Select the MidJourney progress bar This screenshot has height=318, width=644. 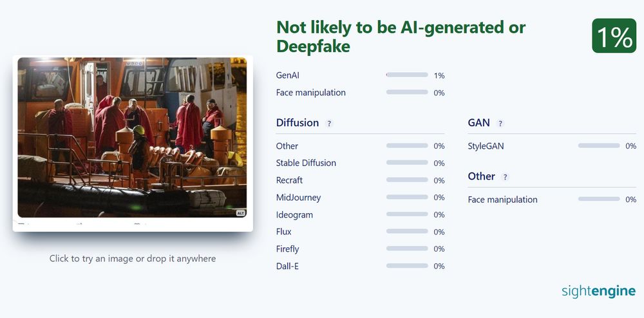tap(407, 198)
